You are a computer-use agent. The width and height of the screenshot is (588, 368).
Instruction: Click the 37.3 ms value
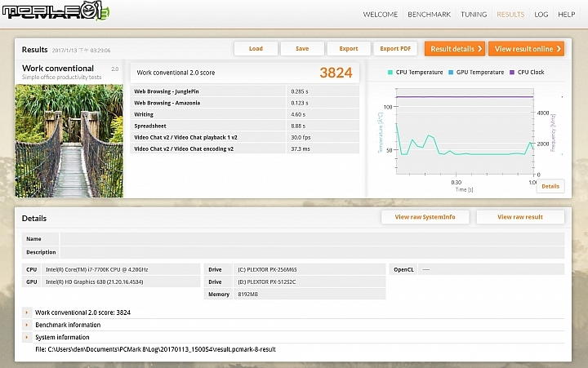pyautogui.click(x=301, y=149)
